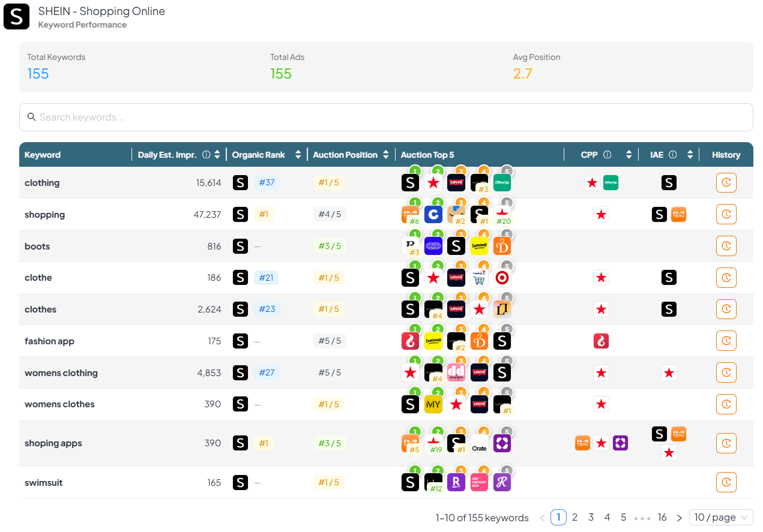
Task: Click Temu icon in shoping apps CPP column
Action: click(x=582, y=443)
